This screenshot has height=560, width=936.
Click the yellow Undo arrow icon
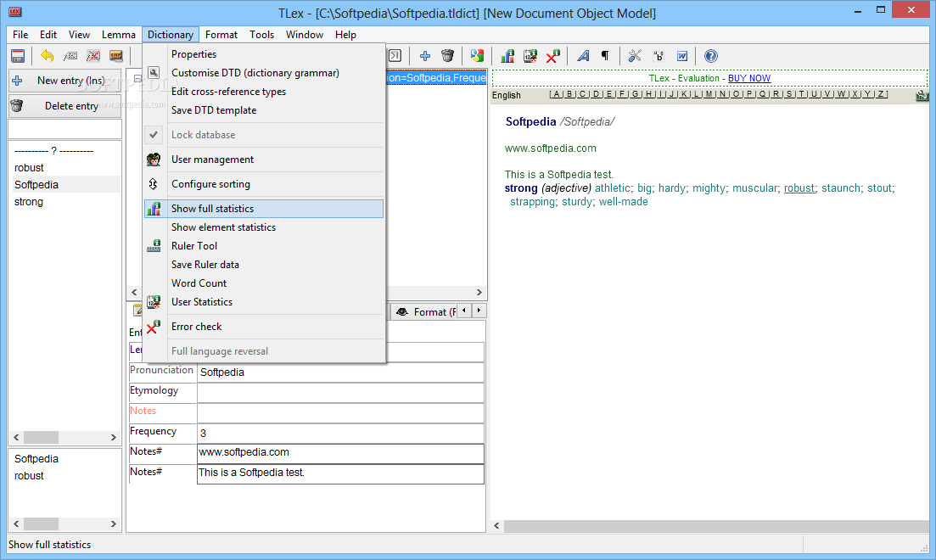pyautogui.click(x=48, y=56)
